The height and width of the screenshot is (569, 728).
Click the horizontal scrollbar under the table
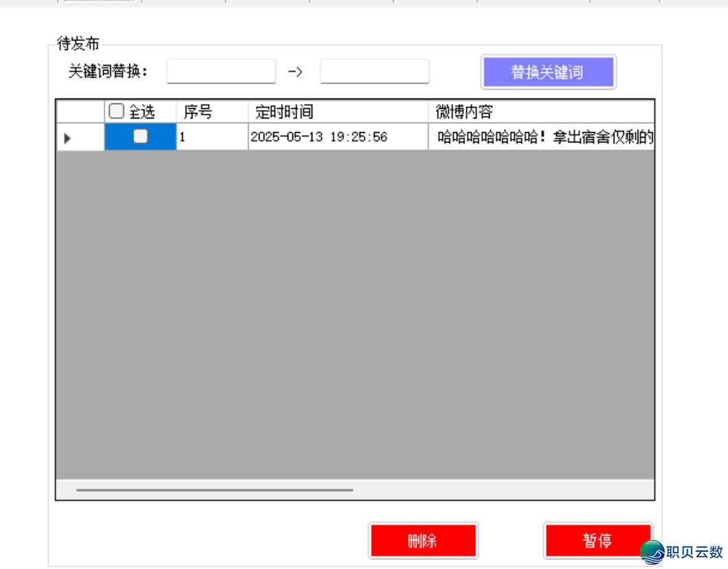(x=216, y=490)
